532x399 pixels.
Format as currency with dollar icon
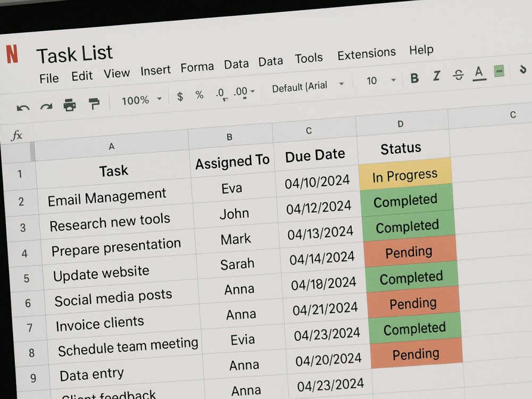(180, 97)
